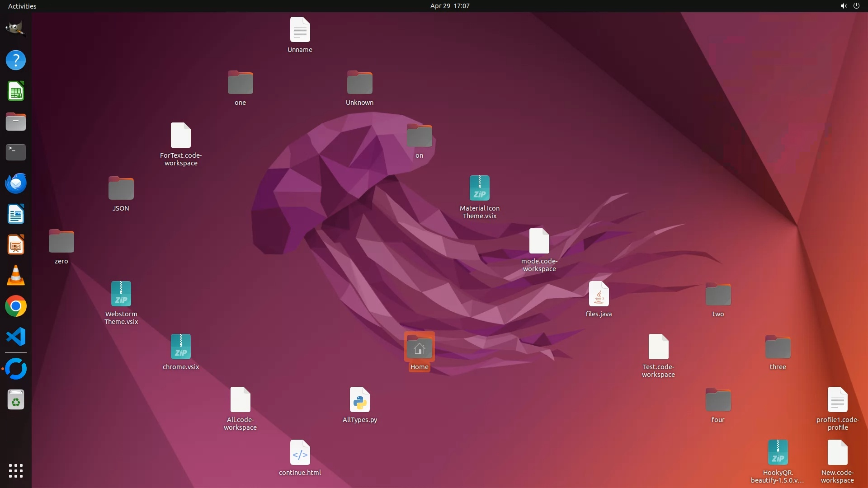Image resolution: width=868 pixels, height=488 pixels.
Task: Launch VLC media player from dock
Action: pos(15,276)
